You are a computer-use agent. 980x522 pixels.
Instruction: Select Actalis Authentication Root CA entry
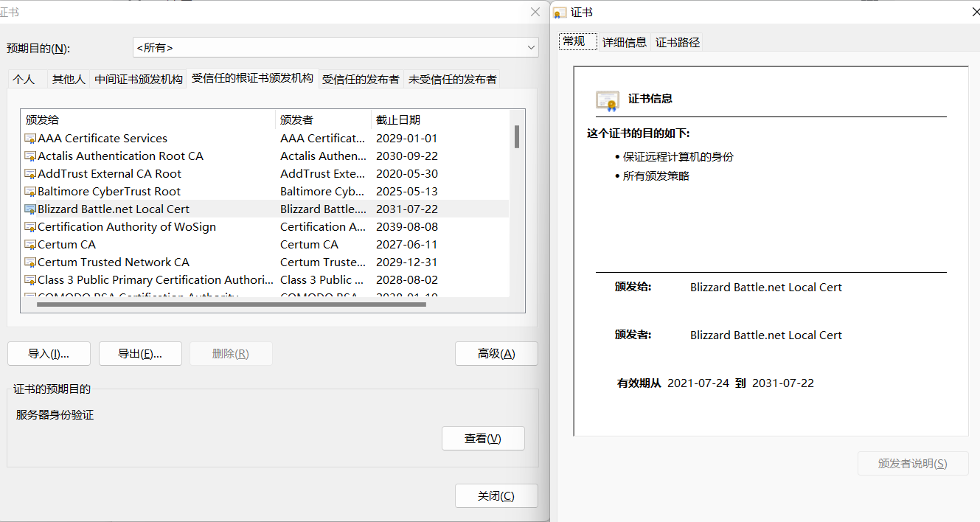click(120, 156)
